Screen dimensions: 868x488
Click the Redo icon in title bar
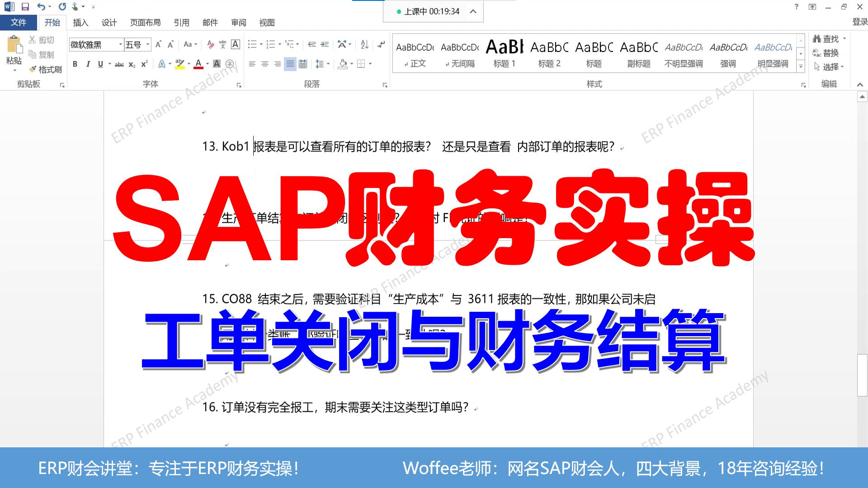(x=62, y=7)
